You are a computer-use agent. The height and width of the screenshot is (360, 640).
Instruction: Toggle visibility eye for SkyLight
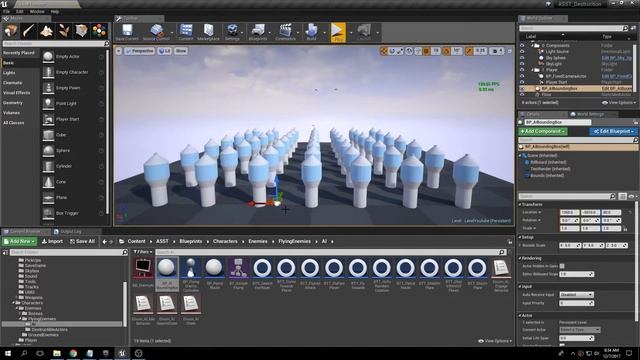pos(522,64)
